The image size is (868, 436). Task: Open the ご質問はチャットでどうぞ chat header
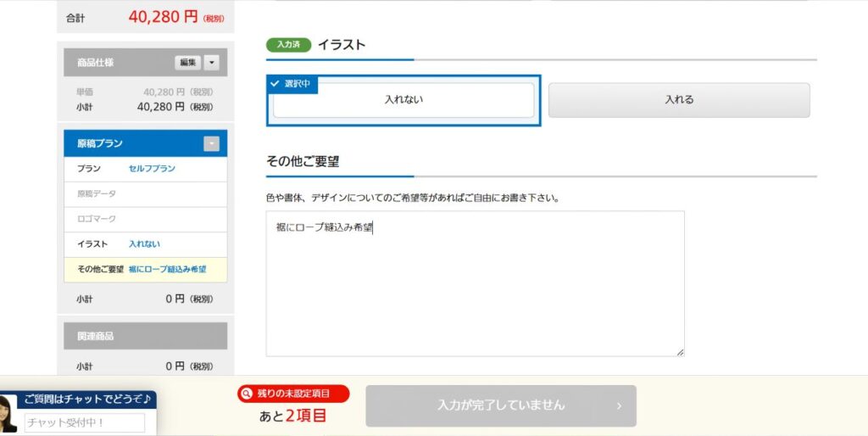pyautogui.click(x=87, y=400)
